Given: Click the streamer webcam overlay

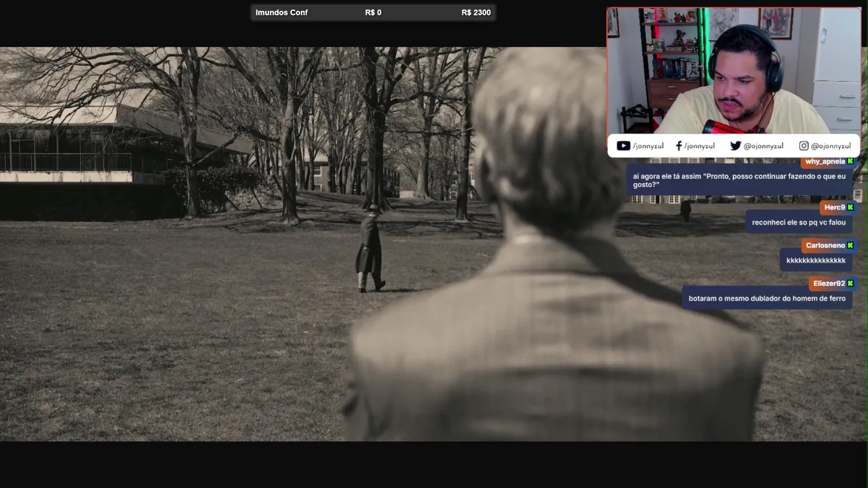Looking at the screenshot, I should [x=734, y=70].
